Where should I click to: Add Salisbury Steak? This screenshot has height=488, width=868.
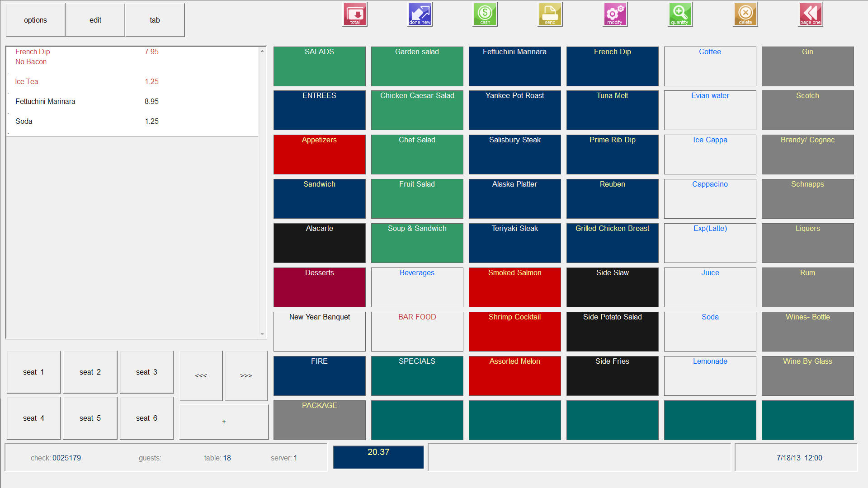click(515, 155)
